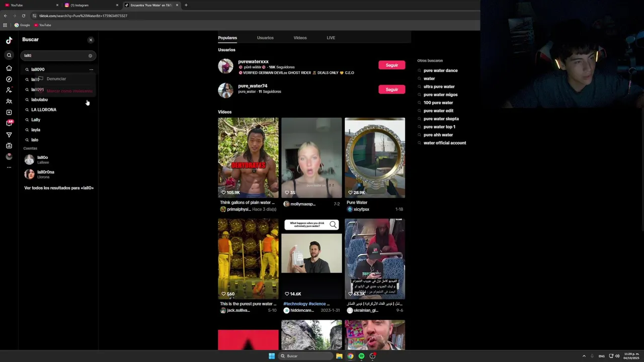The image size is (644, 362).
Task: Open site information icon in address bar
Action: (x=34, y=16)
